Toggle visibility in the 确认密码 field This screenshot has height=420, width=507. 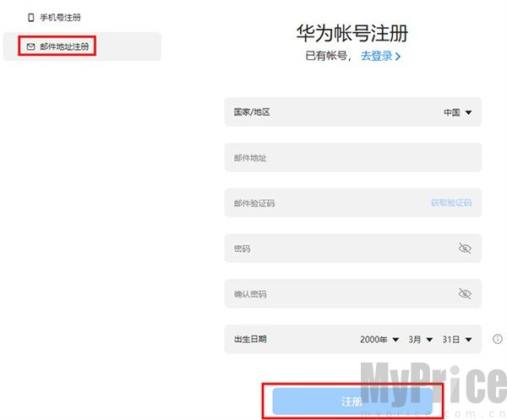(465, 293)
